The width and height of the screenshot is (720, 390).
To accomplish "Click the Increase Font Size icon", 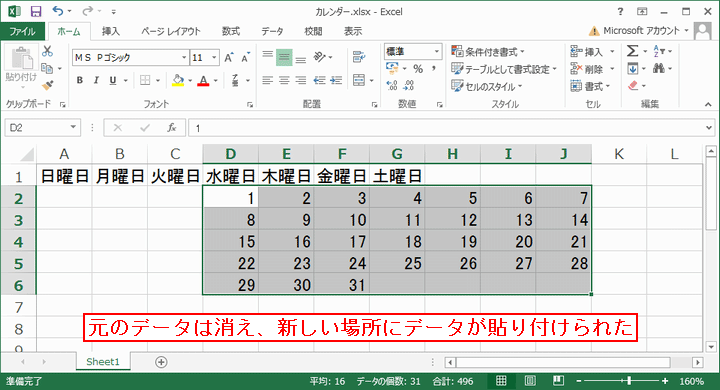I will click(x=228, y=57).
